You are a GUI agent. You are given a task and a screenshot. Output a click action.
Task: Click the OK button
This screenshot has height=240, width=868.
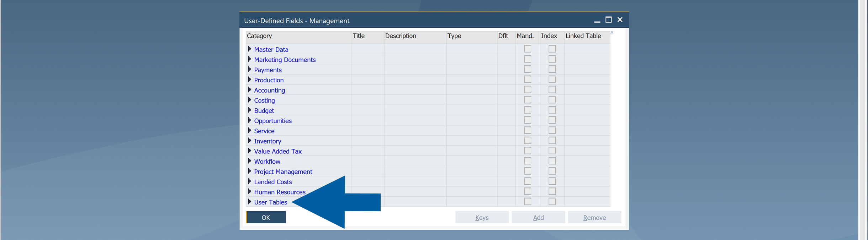click(266, 217)
